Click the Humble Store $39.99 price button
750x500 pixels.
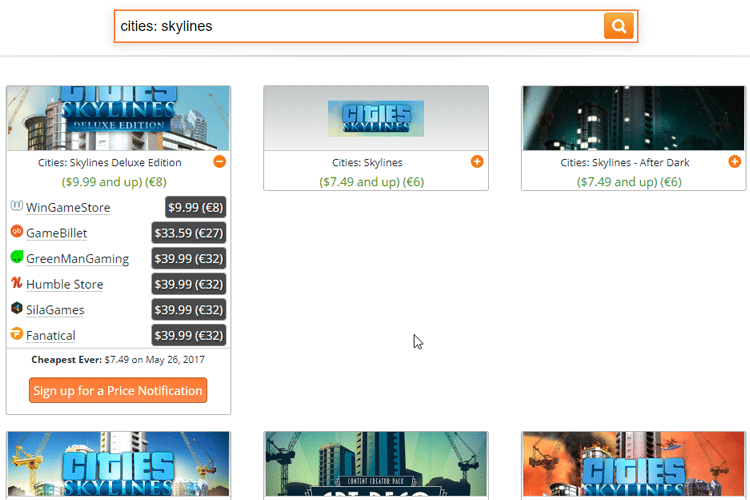pos(189,284)
